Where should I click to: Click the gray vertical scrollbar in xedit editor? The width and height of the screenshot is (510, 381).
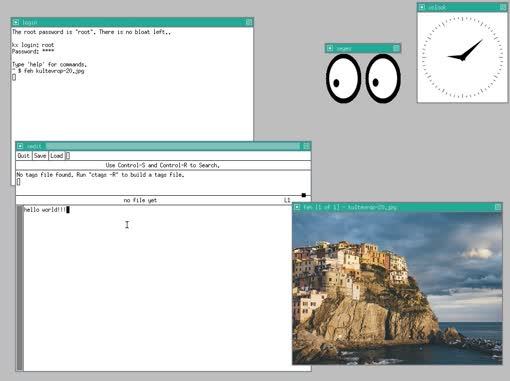20,288
